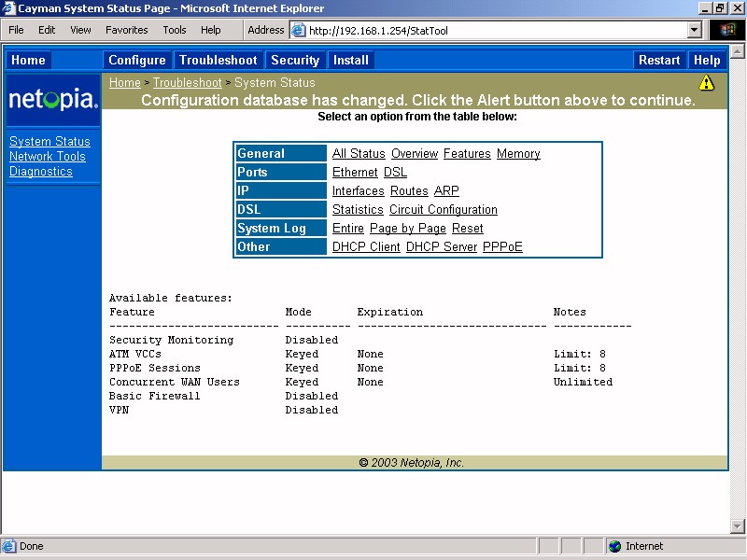Open the Address bar dropdown arrow
This screenshot has width=747, height=560.
tap(695, 31)
